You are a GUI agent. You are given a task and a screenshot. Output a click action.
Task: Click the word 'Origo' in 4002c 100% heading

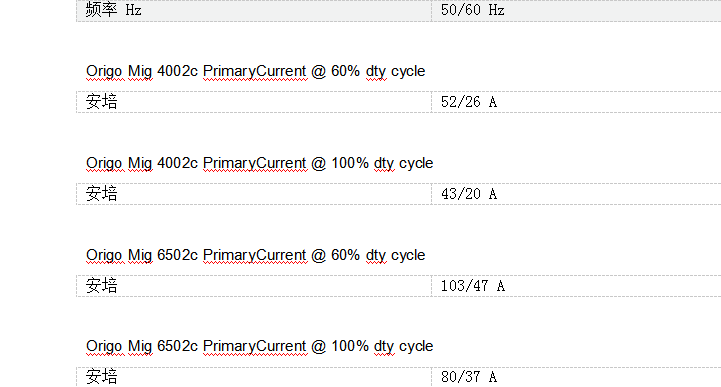click(104, 164)
